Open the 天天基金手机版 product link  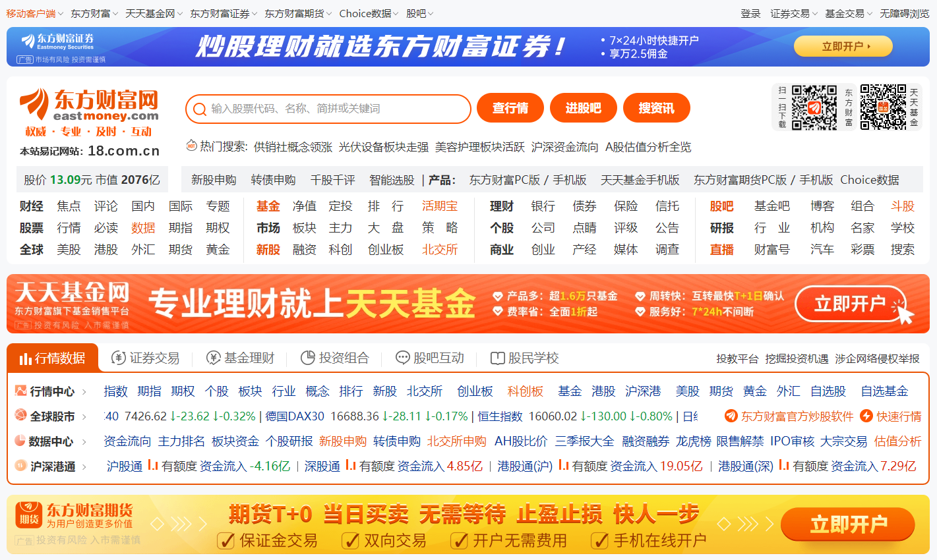(x=640, y=180)
